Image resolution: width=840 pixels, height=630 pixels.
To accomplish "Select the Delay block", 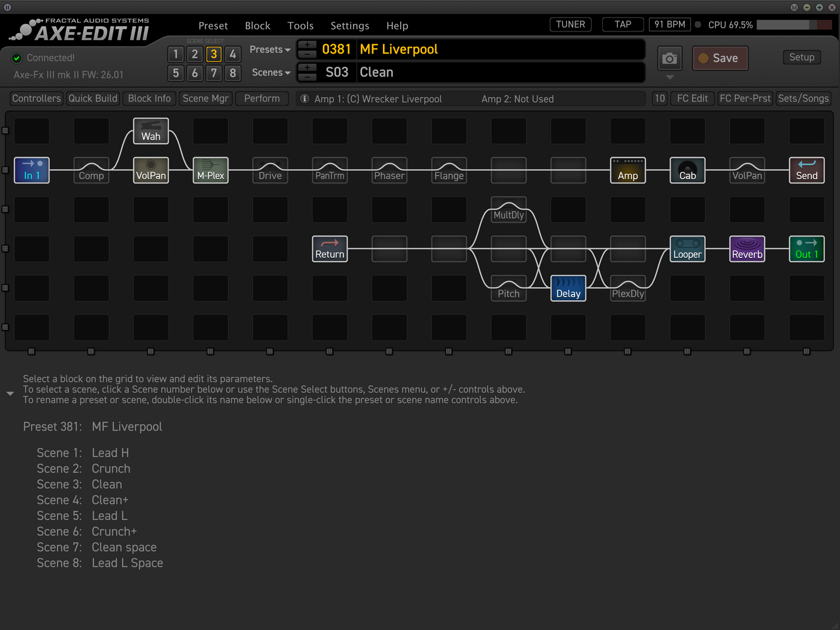I will click(x=567, y=288).
